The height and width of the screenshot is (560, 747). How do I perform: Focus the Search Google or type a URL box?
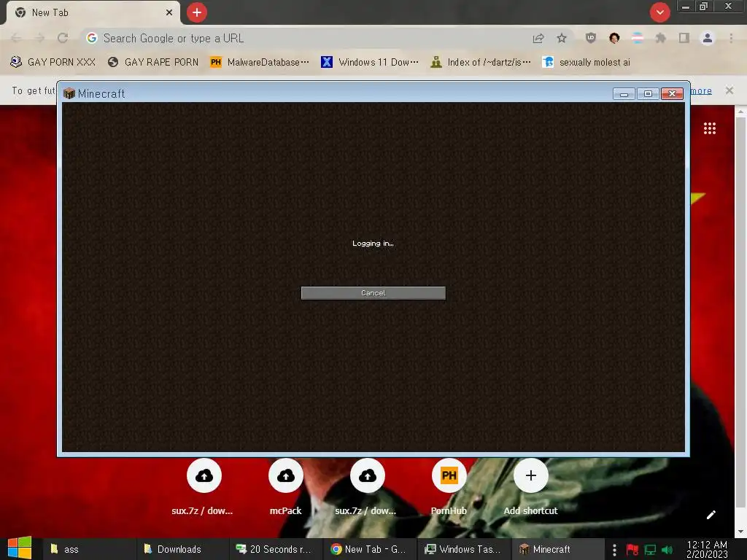coord(305,38)
